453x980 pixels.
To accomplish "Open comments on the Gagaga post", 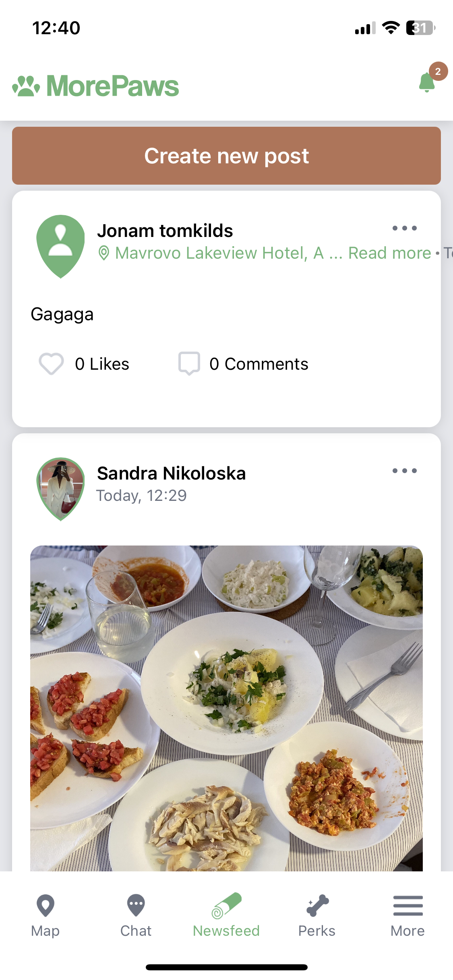I will [x=189, y=364].
